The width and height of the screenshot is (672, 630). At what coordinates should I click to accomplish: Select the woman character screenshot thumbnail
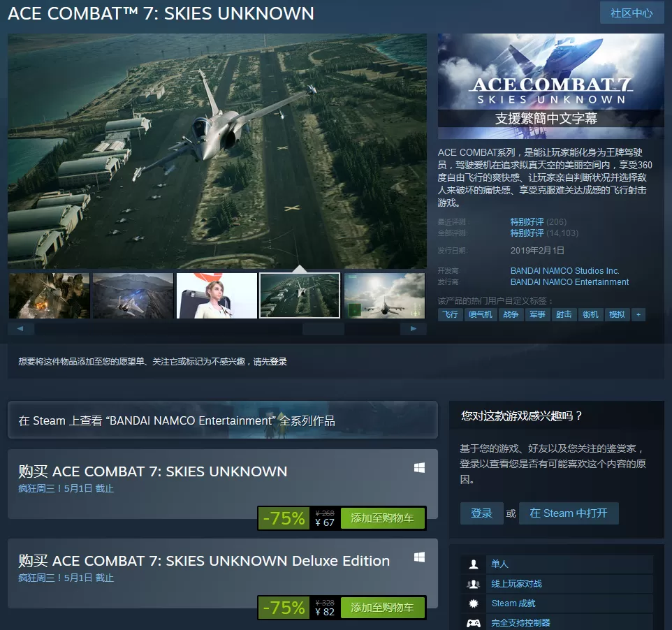click(217, 295)
